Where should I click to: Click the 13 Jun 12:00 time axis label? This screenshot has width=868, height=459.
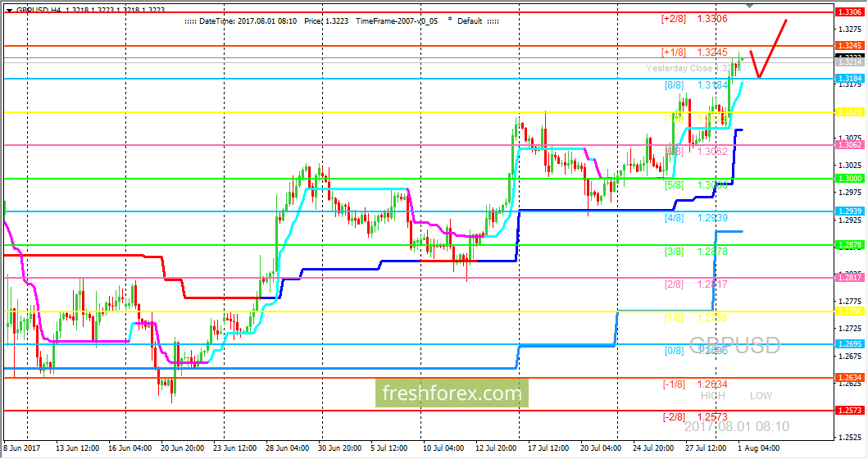[x=78, y=448]
